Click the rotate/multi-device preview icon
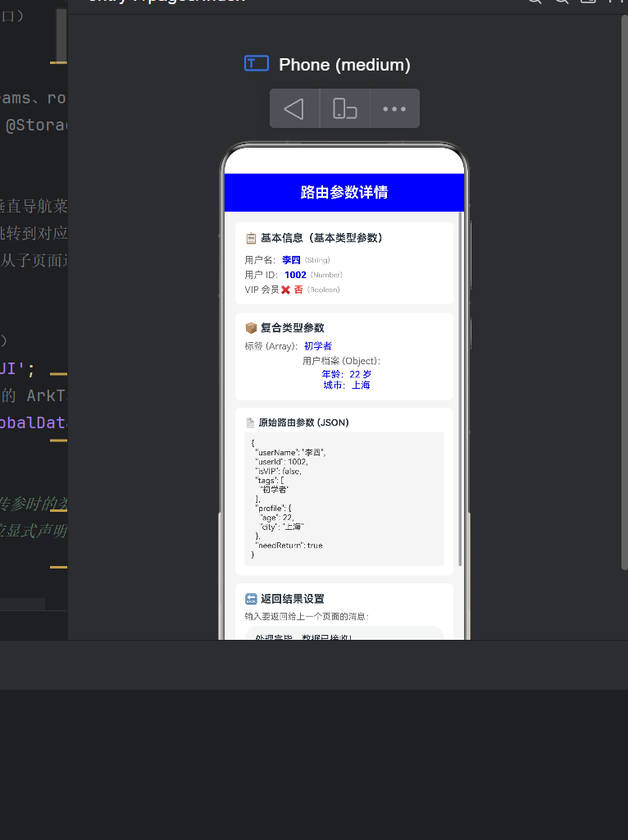The width and height of the screenshot is (628, 840). click(345, 109)
